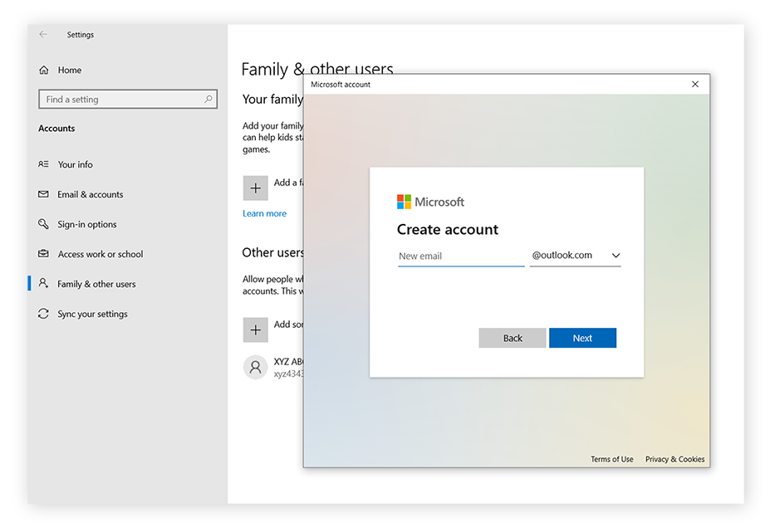The height and width of the screenshot is (532, 775).
Task: Click the Microsoft account title bar text
Action: pyautogui.click(x=341, y=85)
